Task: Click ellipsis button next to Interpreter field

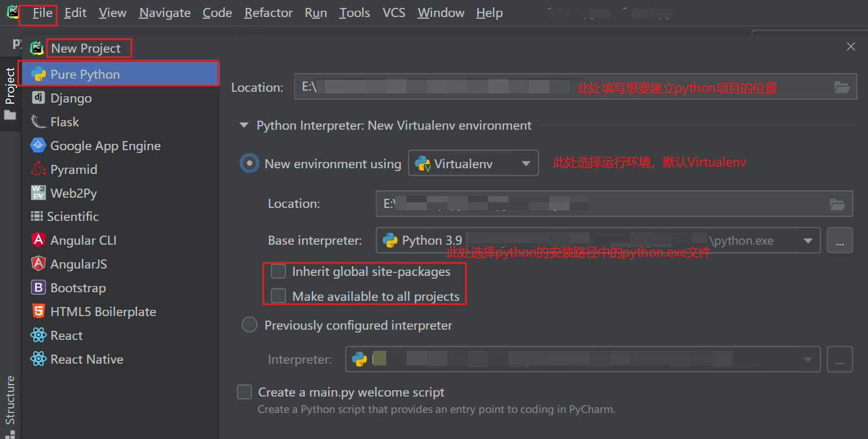Action: coord(840,359)
